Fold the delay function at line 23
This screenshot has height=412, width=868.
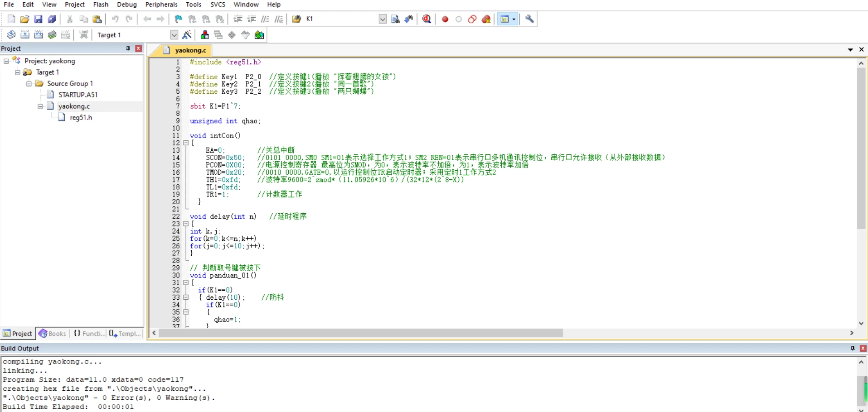[x=186, y=224]
